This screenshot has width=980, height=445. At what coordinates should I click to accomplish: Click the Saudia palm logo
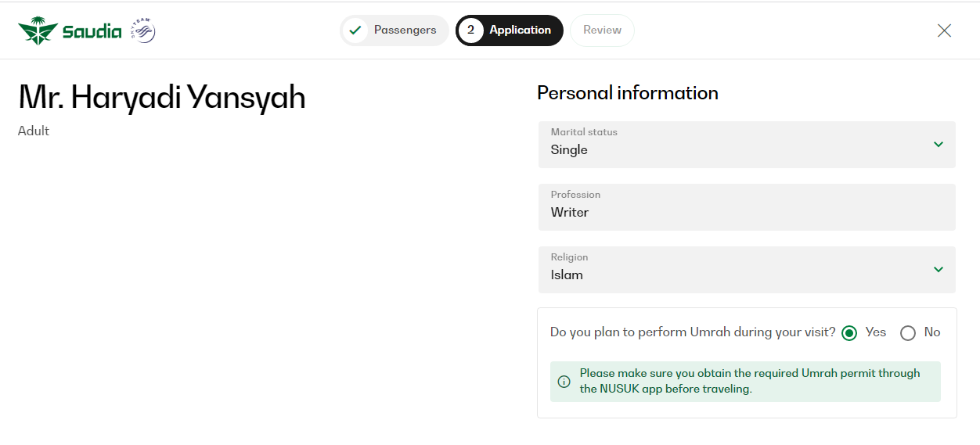(x=38, y=31)
